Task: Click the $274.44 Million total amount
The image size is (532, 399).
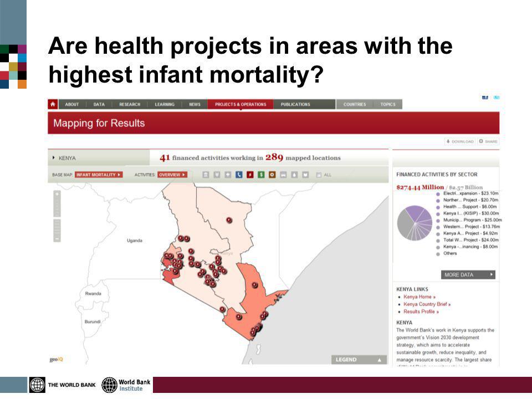Action: [x=420, y=187]
